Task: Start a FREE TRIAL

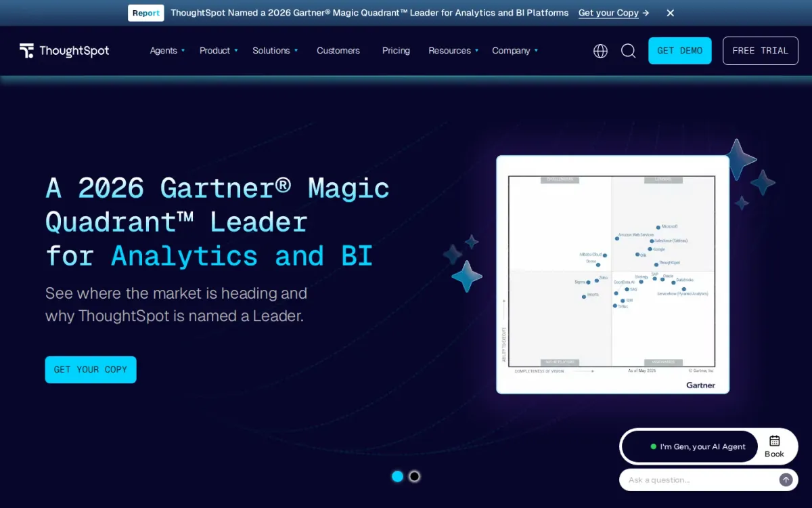Action: (761, 51)
